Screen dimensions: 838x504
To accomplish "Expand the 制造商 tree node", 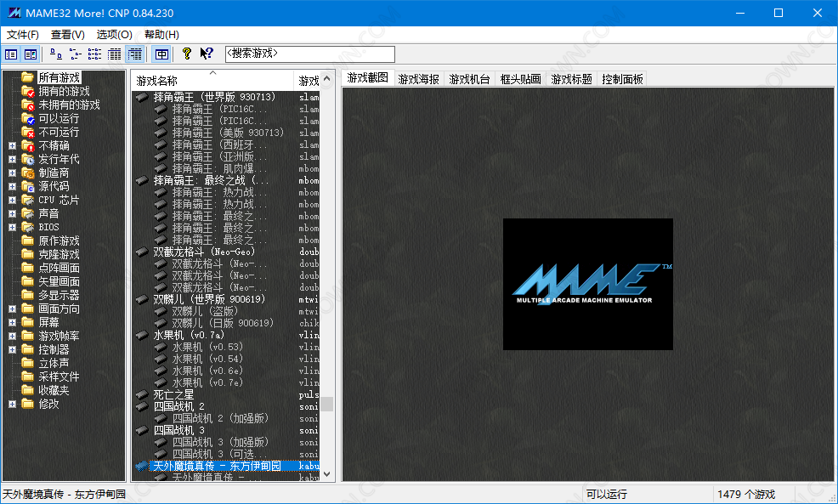I will [x=12, y=173].
